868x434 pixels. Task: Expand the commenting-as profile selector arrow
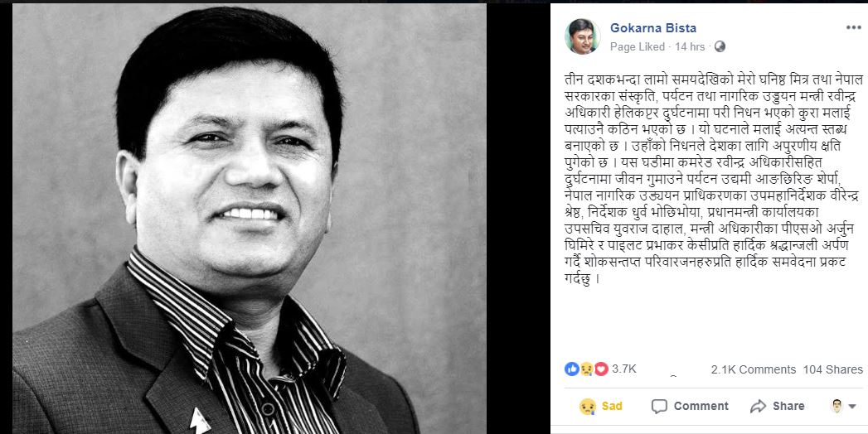pos(852,407)
